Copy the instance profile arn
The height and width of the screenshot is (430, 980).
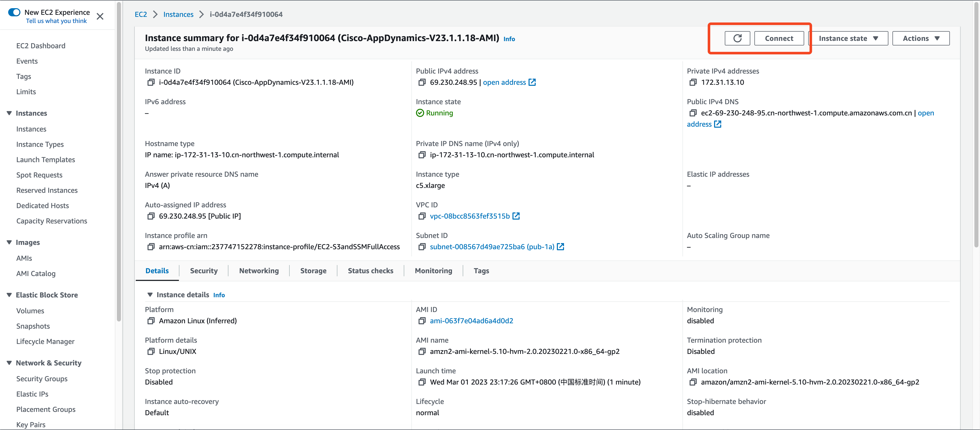[151, 247]
